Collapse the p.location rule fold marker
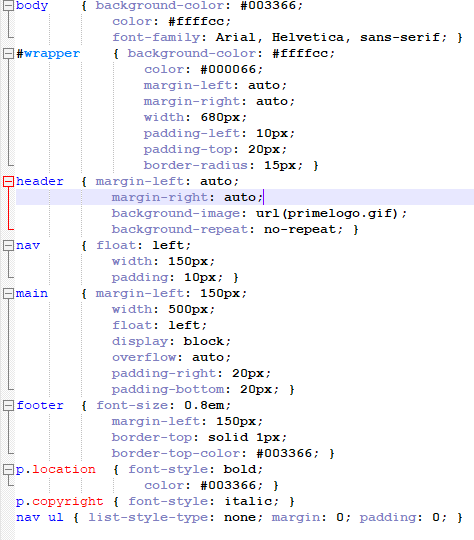The image size is (474, 540). [x=8, y=469]
